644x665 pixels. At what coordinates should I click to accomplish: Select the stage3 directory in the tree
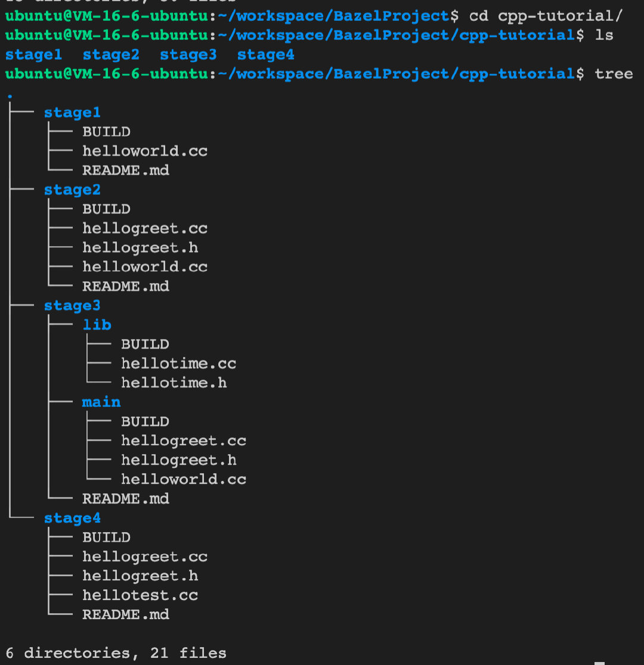point(72,306)
